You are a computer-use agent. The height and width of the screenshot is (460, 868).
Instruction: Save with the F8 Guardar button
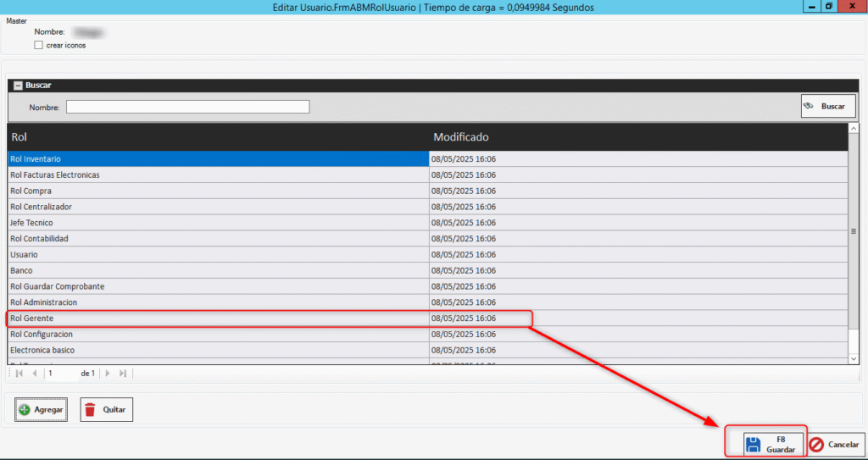point(772,445)
